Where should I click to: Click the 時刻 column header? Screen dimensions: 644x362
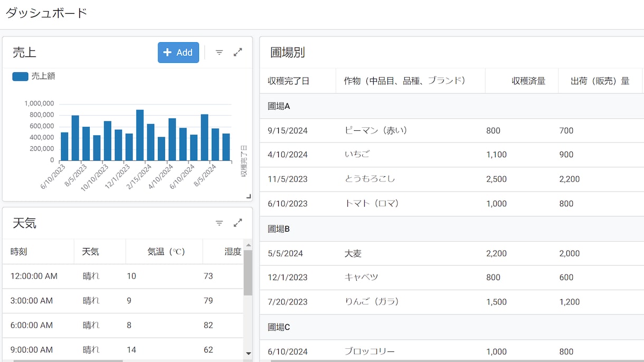coord(38,252)
